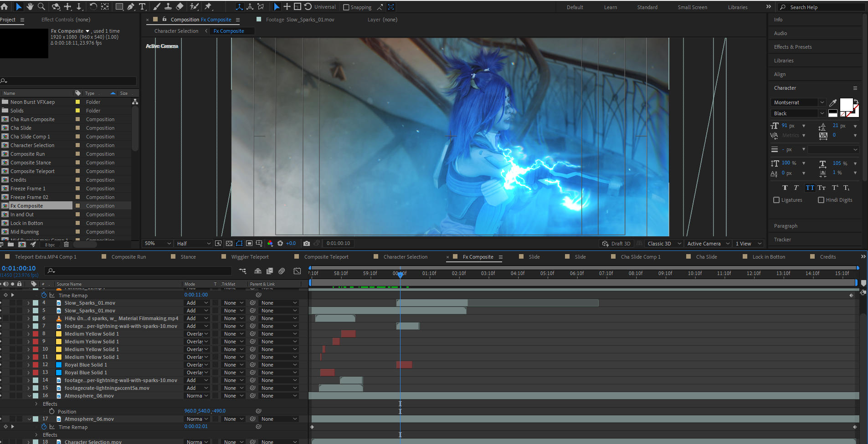Select the Hand tool
The height and width of the screenshot is (444, 868).
pyautogui.click(x=30, y=7)
